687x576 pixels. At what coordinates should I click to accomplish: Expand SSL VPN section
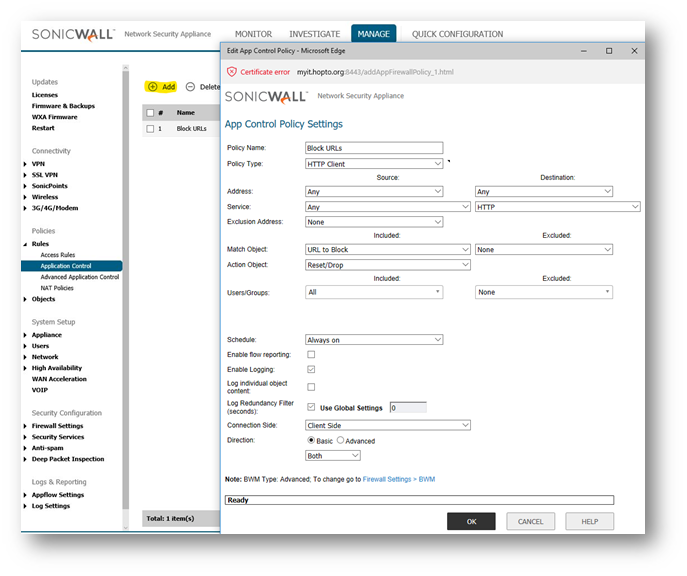tap(25, 175)
